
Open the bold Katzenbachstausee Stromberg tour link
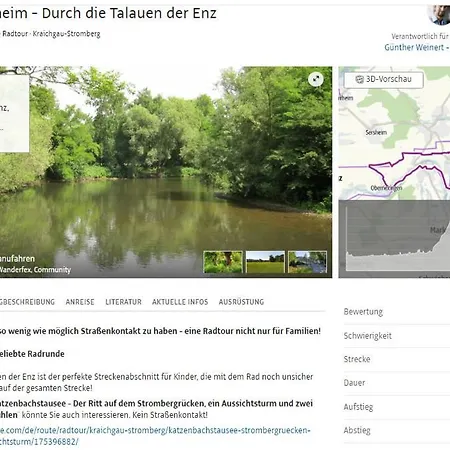(156, 409)
